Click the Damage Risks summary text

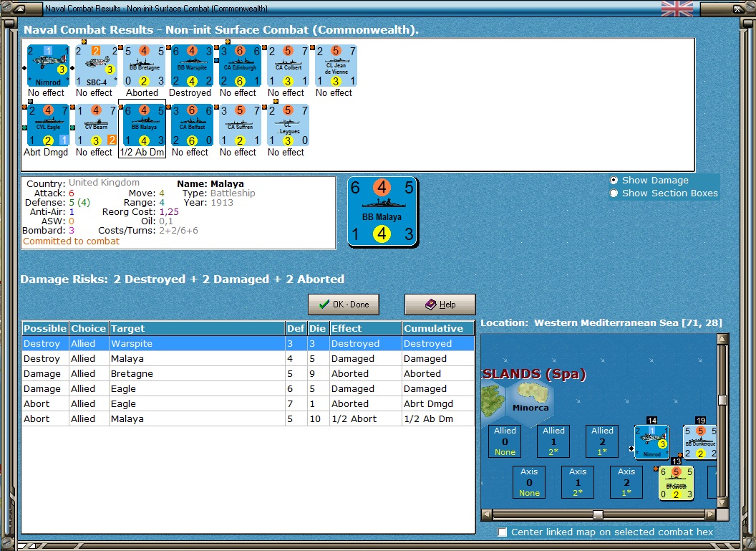pos(183,279)
